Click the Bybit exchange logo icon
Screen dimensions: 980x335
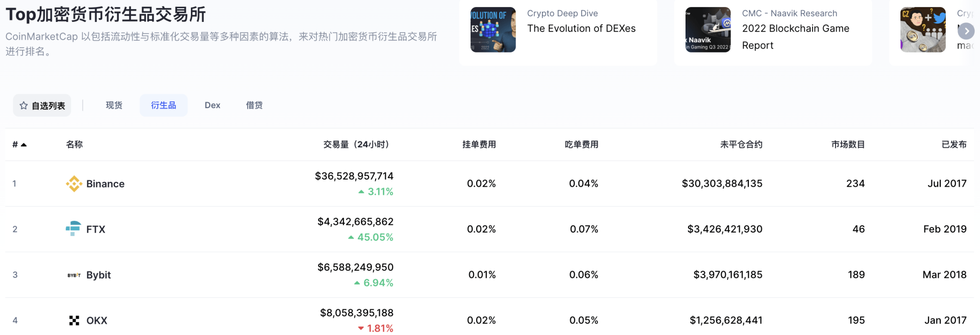pos(74,275)
